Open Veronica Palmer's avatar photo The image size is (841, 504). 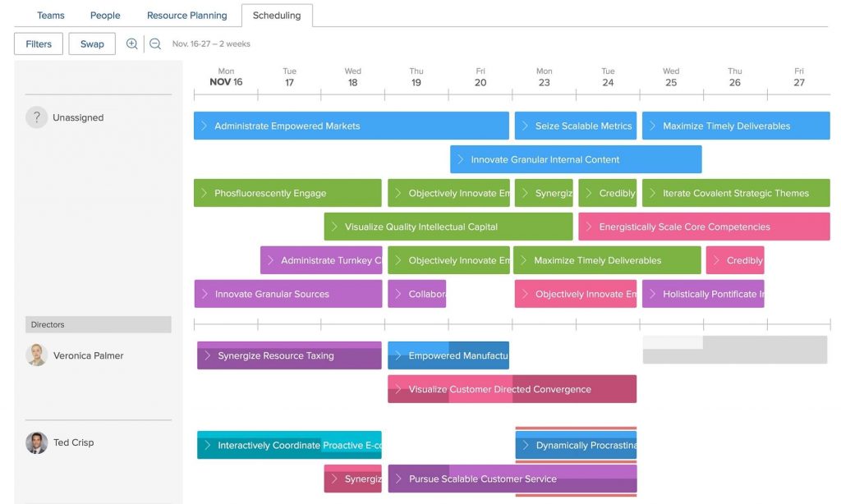click(x=36, y=355)
